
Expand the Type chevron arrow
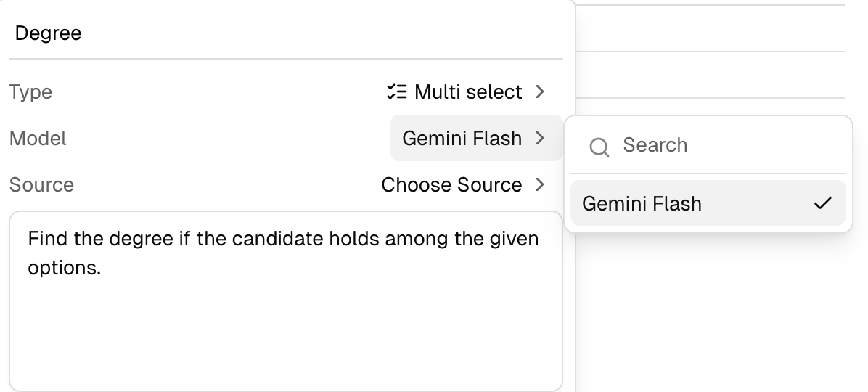pos(539,92)
